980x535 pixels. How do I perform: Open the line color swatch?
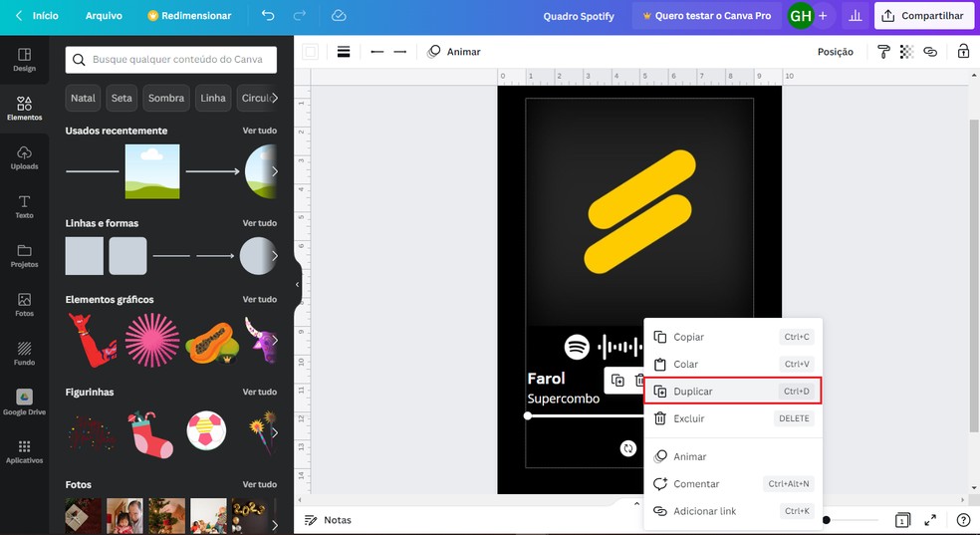pyautogui.click(x=310, y=52)
